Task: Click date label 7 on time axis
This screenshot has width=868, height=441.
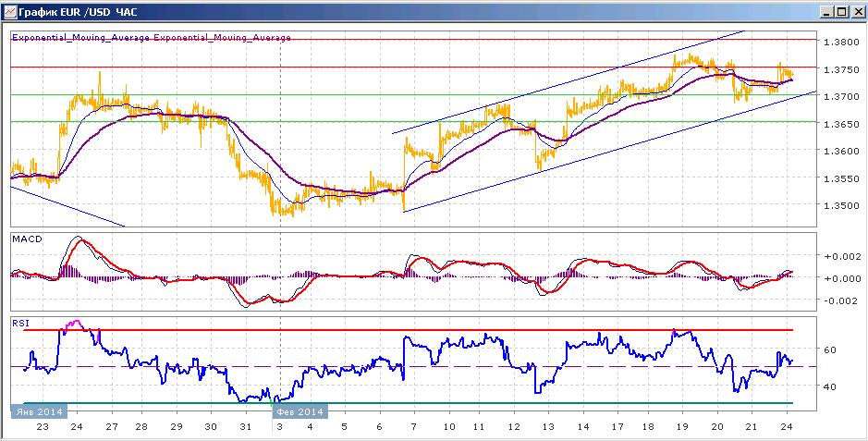Action: point(414,426)
